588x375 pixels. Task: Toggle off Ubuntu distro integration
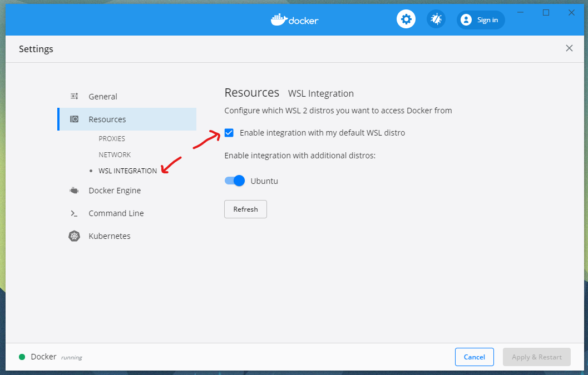235,181
